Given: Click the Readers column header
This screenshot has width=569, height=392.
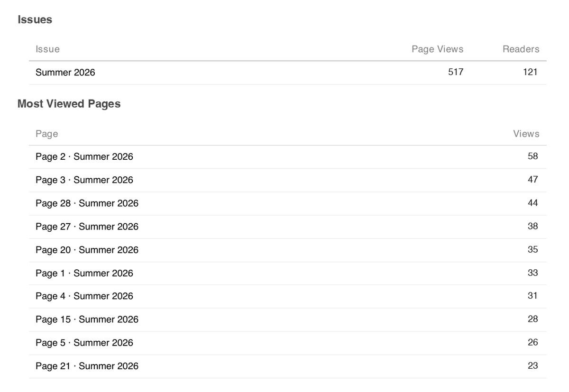Looking at the screenshot, I should pos(521,49).
